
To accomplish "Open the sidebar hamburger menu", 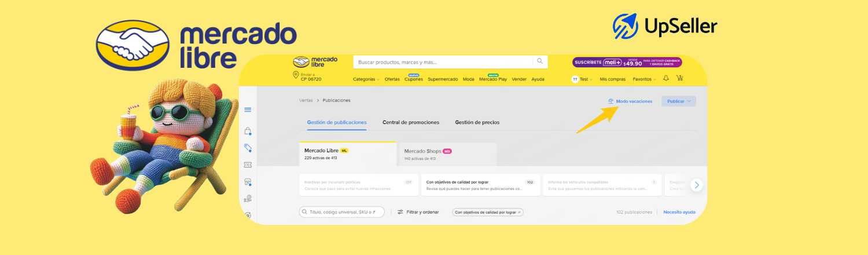I will click(248, 110).
